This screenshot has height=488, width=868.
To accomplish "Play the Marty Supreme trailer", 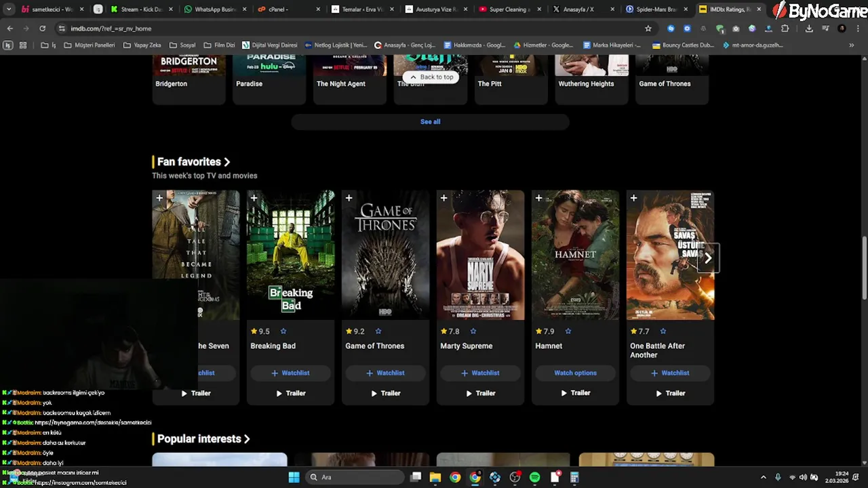I will (480, 393).
